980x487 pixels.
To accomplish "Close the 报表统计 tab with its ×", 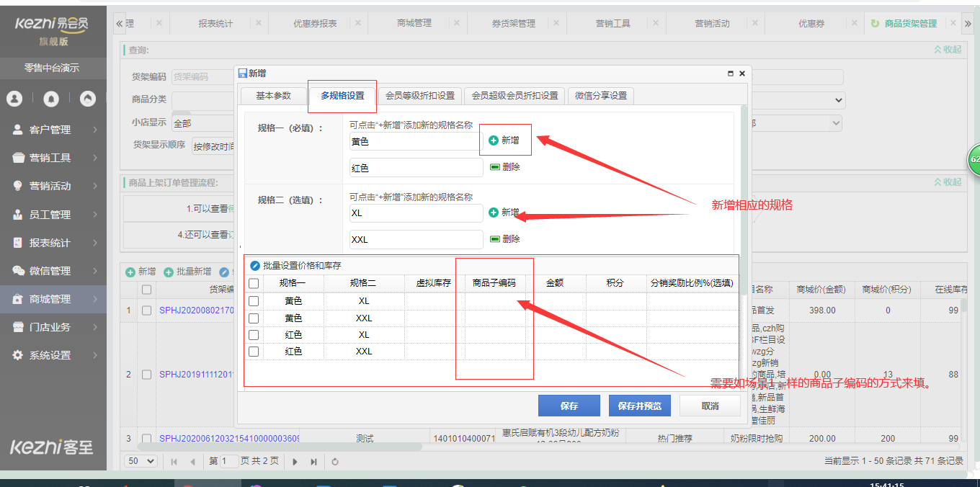I will pos(259,23).
